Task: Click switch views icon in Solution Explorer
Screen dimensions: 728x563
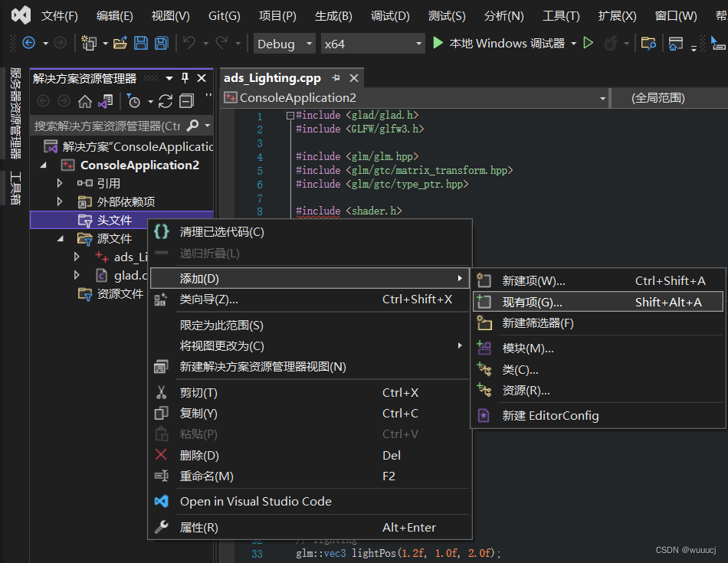Action: click(x=106, y=100)
